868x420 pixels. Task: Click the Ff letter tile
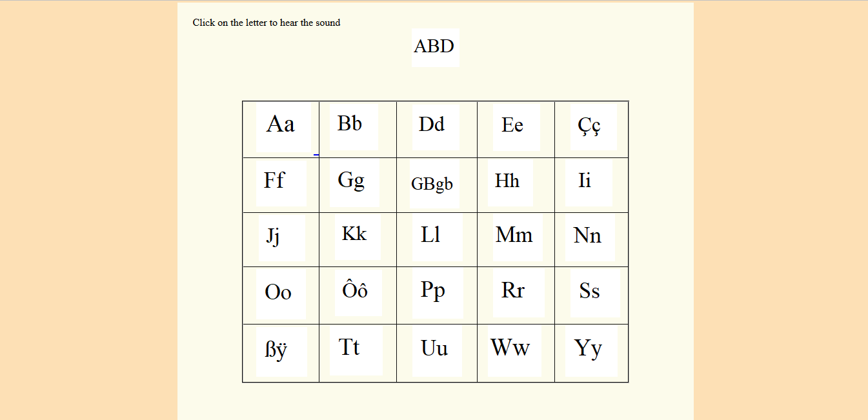(x=281, y=183)
